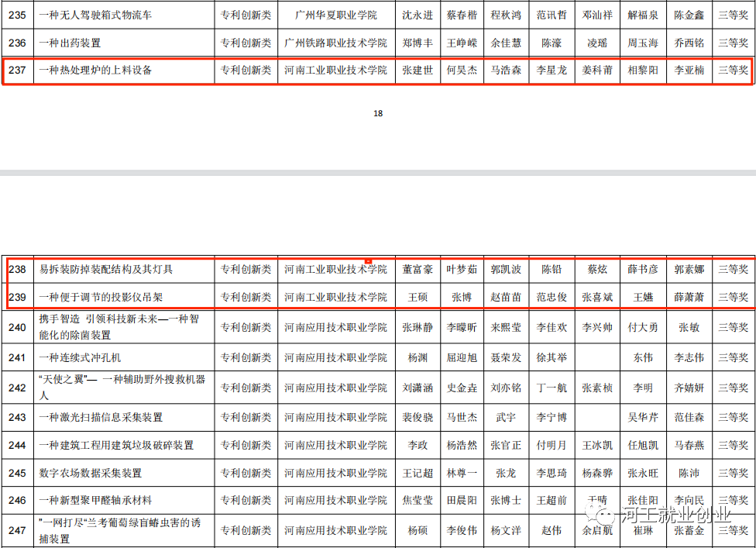This screenshot has height=548, width=756.
Task: Click 三等奖 in row 239
Action: point(733,297)
